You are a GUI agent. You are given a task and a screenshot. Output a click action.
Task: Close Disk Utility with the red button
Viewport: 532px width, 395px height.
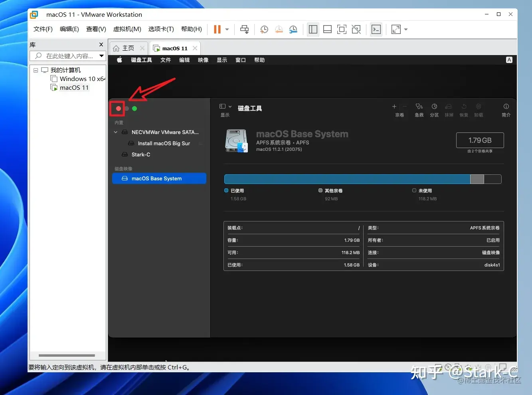[x=119, y=109]
